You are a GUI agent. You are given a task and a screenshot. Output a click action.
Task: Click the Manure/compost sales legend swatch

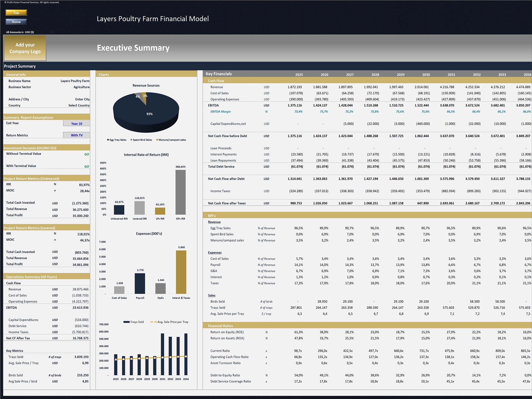click(157, 140)
